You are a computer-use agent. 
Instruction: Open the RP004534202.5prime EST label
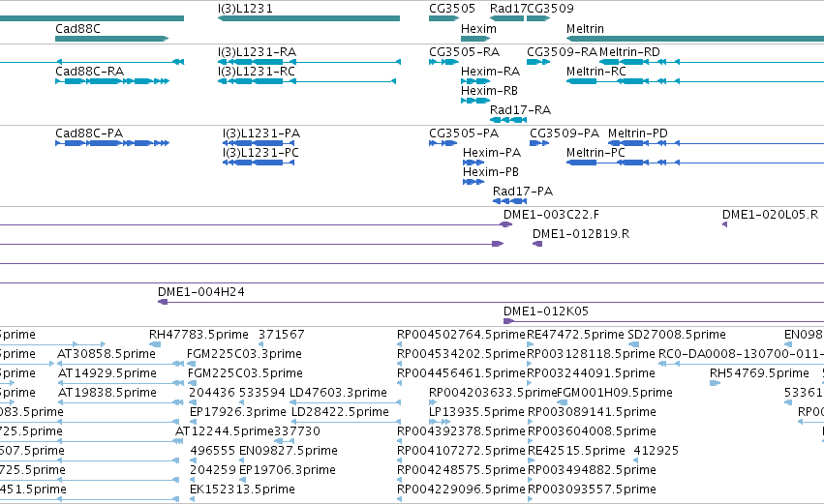click(461, 354)
